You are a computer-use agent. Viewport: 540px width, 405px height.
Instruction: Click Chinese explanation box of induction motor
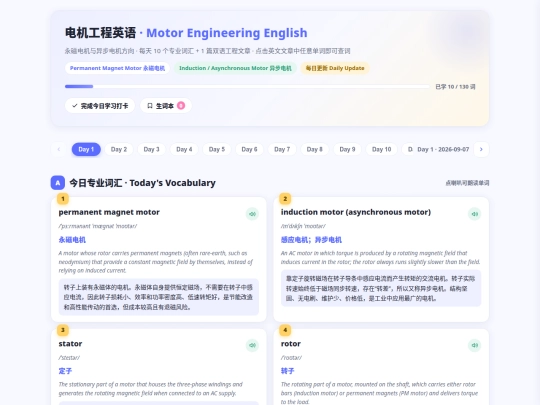tap(381, 288)
